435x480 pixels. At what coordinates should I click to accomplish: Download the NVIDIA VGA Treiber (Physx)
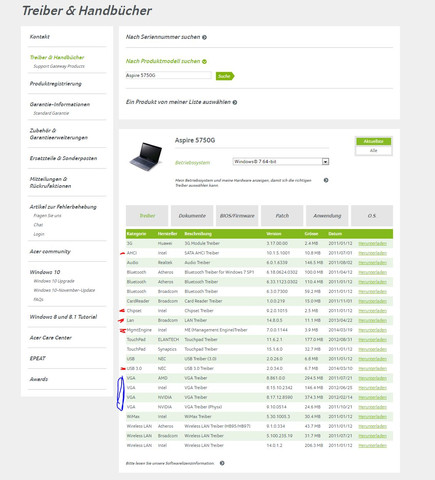372,407
